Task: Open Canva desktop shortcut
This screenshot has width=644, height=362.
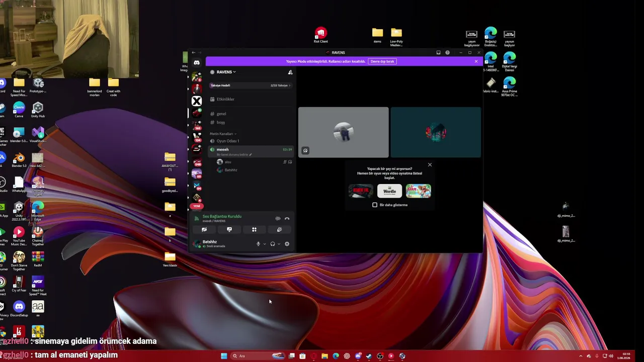Action: click(19, 110)
